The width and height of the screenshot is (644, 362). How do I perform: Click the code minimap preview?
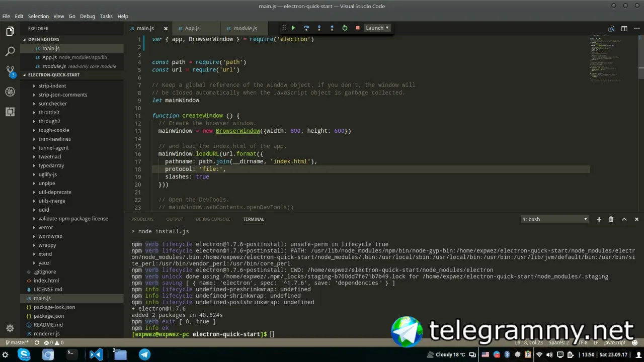[x=606, y=58]
